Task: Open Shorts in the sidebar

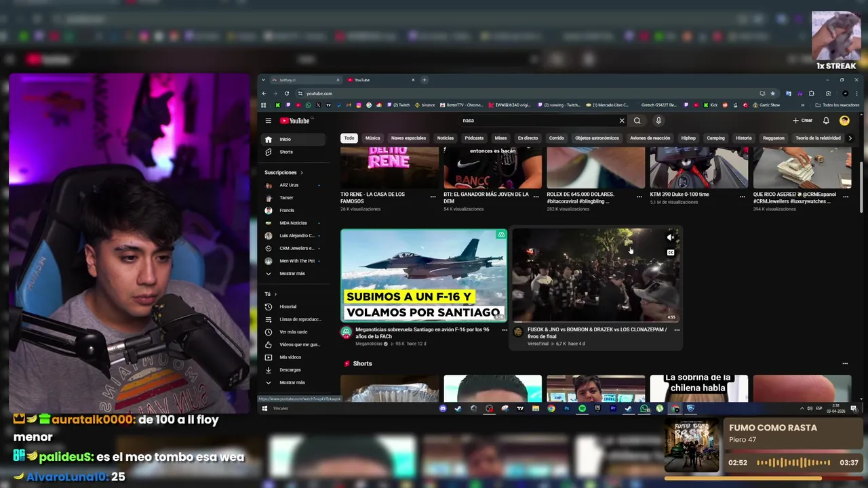Action: pos(295,152)
